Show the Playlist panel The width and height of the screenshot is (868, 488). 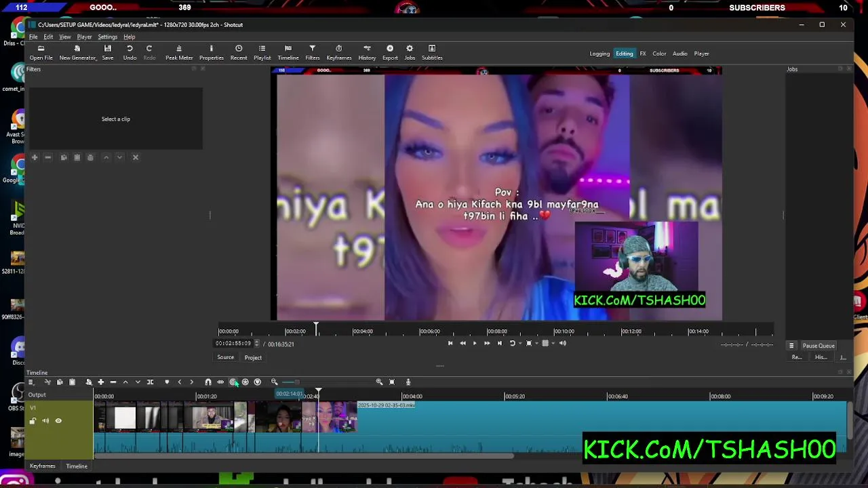pos(262,52)
